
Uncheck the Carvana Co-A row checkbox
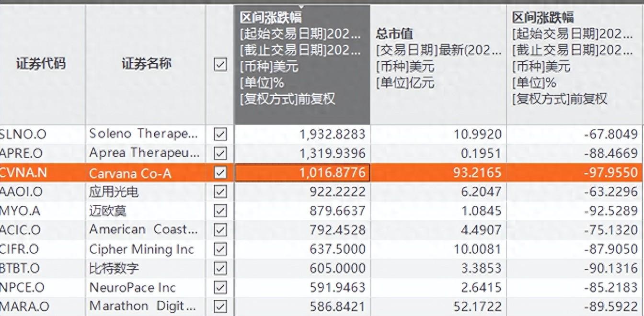[220, 173]
